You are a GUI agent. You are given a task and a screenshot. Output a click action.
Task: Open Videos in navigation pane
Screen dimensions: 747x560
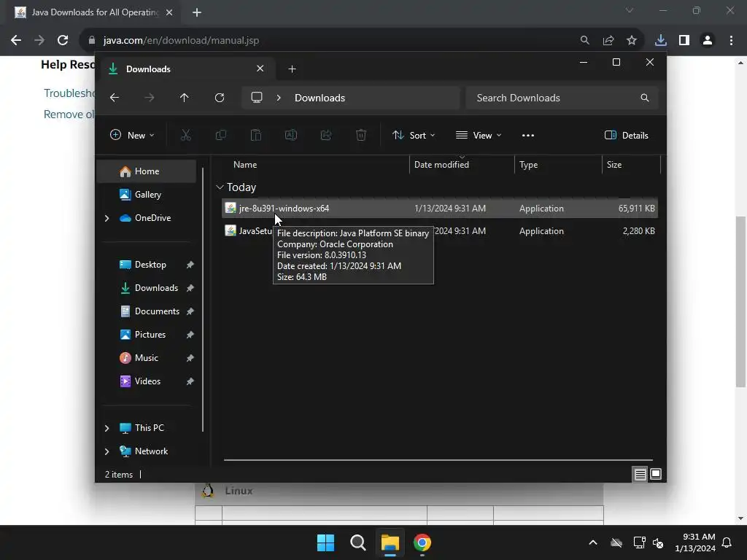pos(147,381)
